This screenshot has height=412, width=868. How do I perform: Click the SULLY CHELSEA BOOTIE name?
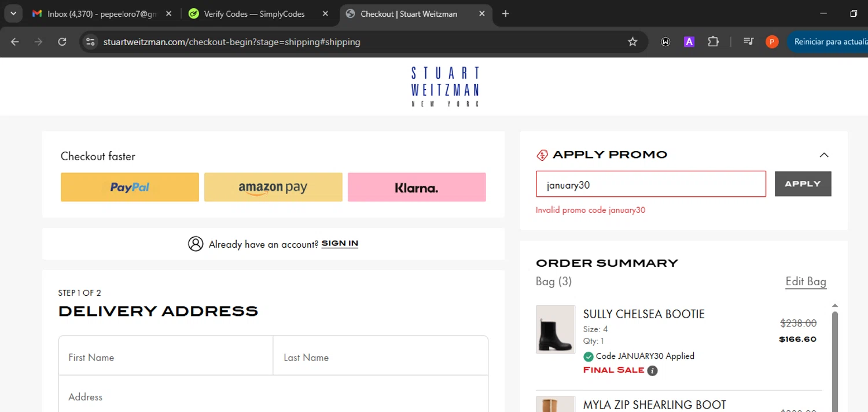(x=643, y=314)
